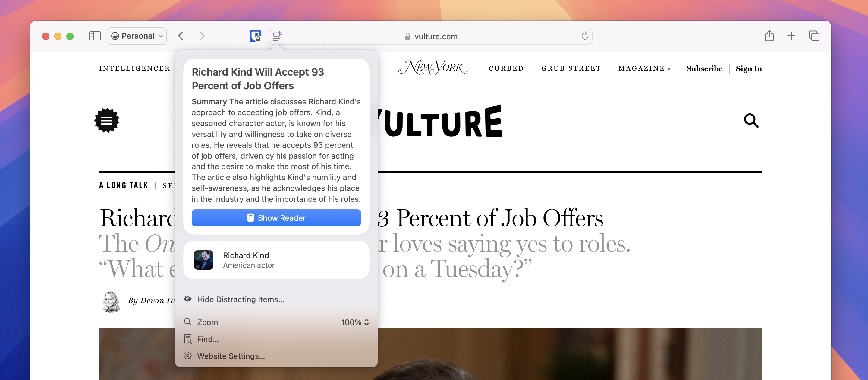Click the page menu reader icon in address bar
The image size is (868, 380).
277,36
